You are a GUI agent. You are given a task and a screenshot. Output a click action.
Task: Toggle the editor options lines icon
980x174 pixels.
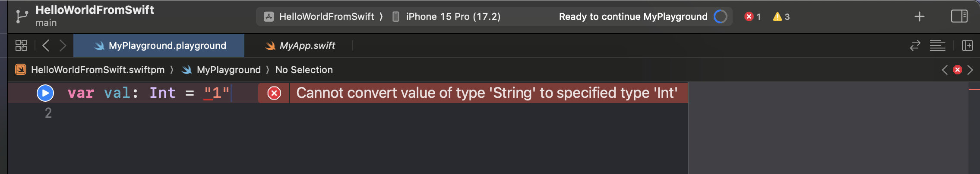point(938,45)
